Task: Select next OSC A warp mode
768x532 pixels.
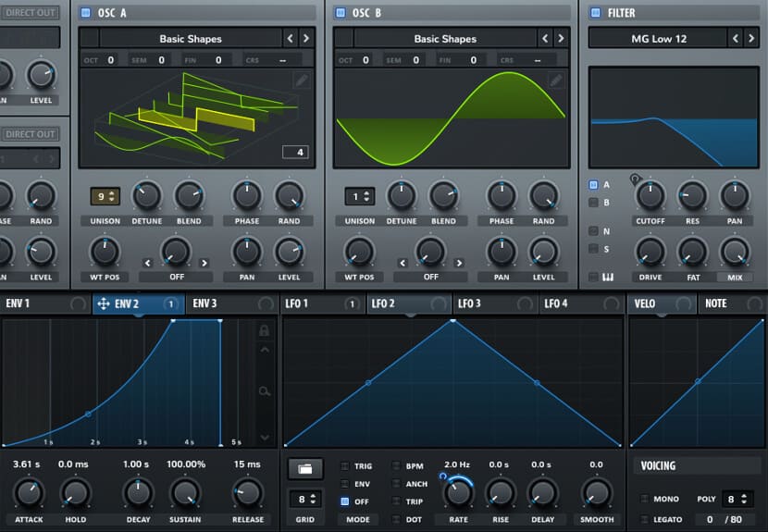Action: [204, 263]
